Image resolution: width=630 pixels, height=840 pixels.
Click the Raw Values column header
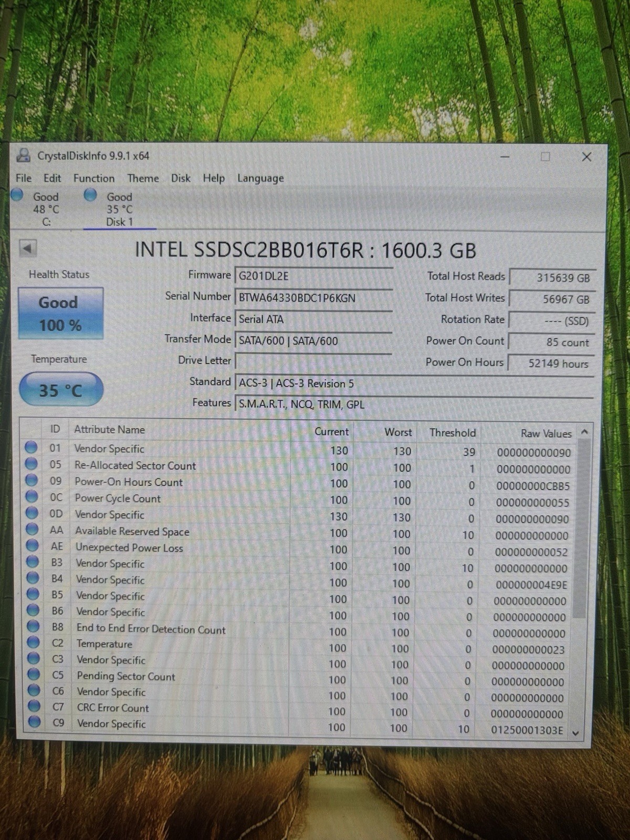546,434
